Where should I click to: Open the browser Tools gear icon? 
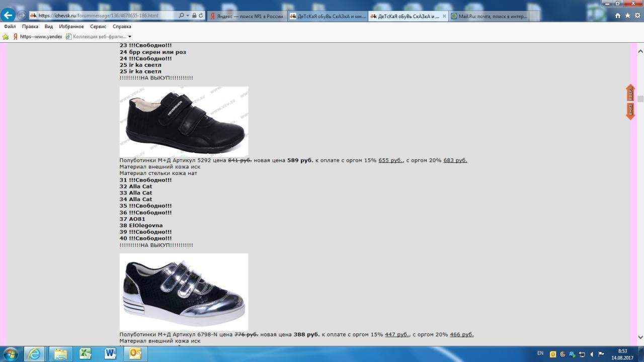(x=637, y=16)
